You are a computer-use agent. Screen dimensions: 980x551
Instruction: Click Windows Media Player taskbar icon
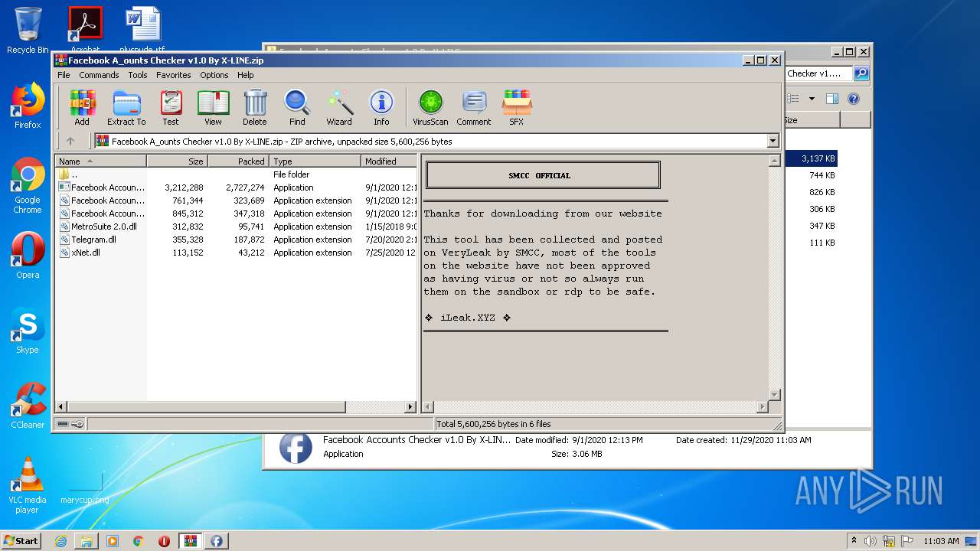click(113, 541)
